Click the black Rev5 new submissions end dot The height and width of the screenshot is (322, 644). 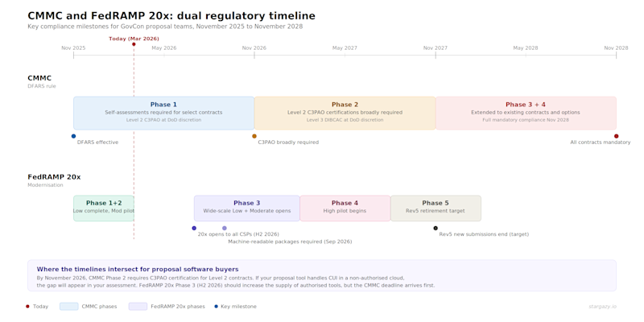pyautogui.click(x=436, y=228)
